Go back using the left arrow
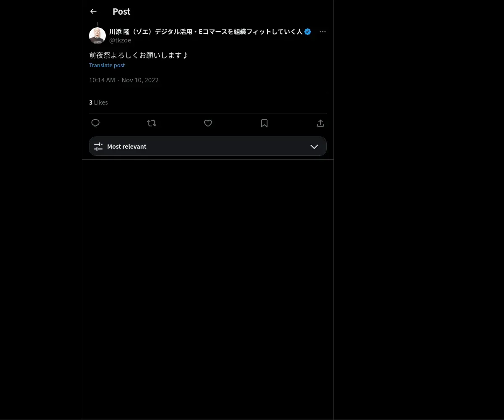The height and width of the screenshot is (420, 504). coord(93,11)
